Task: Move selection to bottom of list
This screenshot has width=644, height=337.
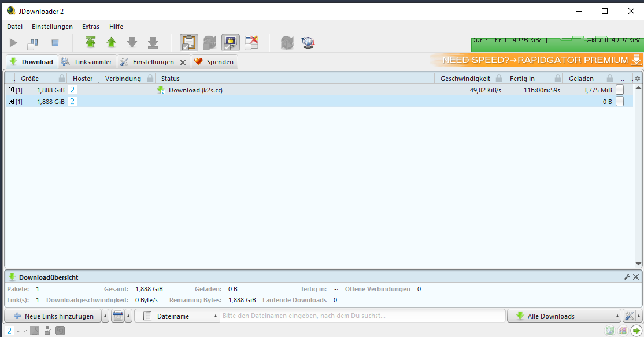Action: click(153, 42)
